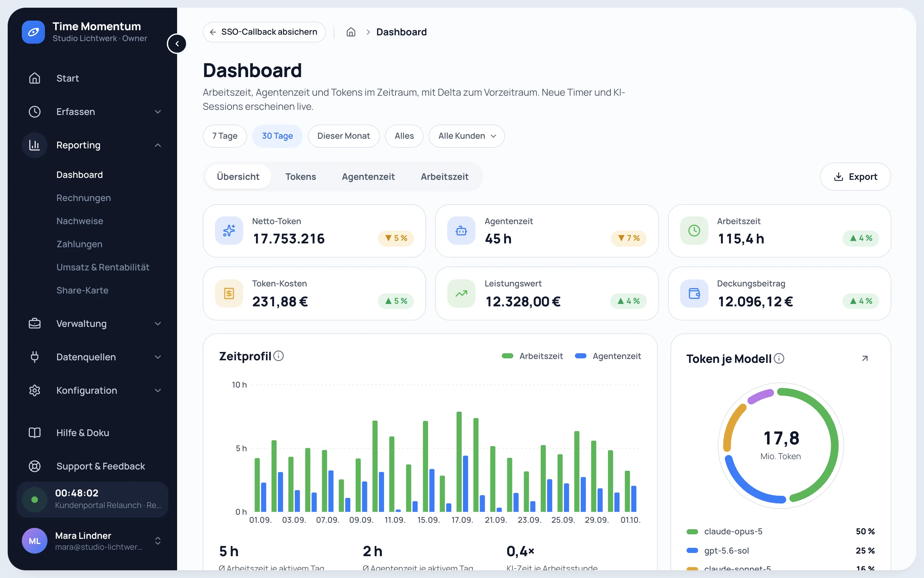Click the Support & Feedback lifebuoy icon
Screen dimensions: 924x578
coord(35,466)
